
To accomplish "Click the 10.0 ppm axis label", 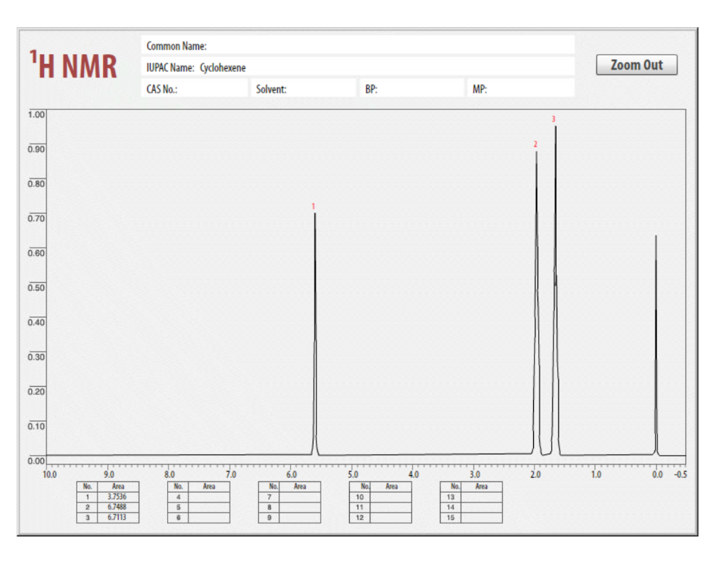I will coord(50,474).
